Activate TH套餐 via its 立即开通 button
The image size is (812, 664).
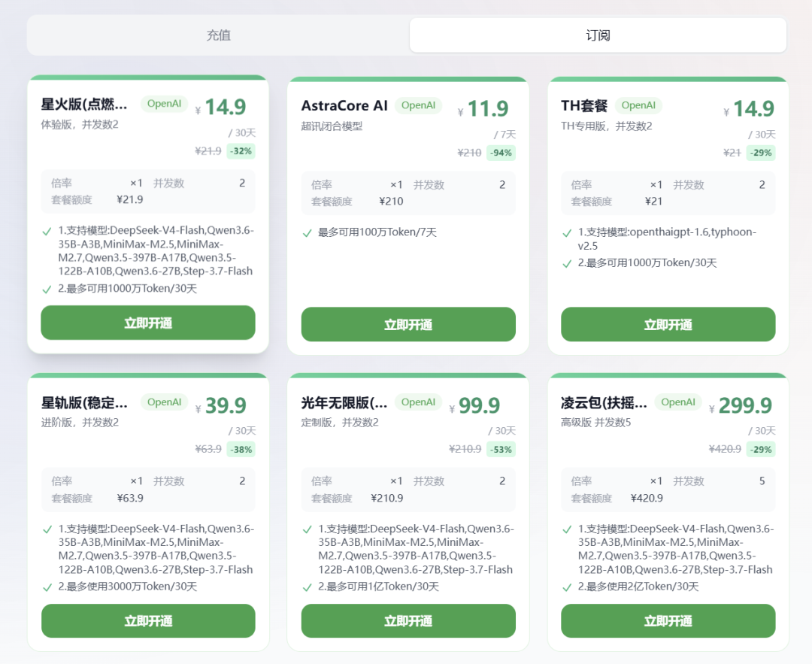(668, 324)
